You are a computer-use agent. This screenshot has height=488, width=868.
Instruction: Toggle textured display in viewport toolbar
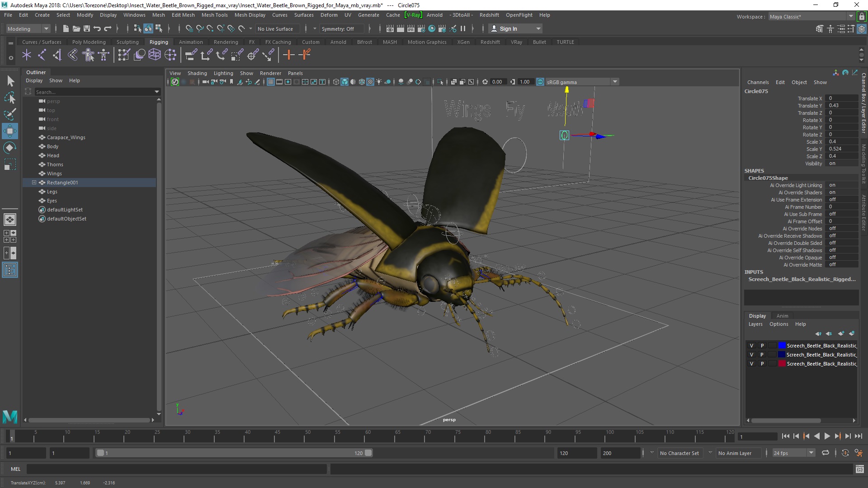point(370,82)
